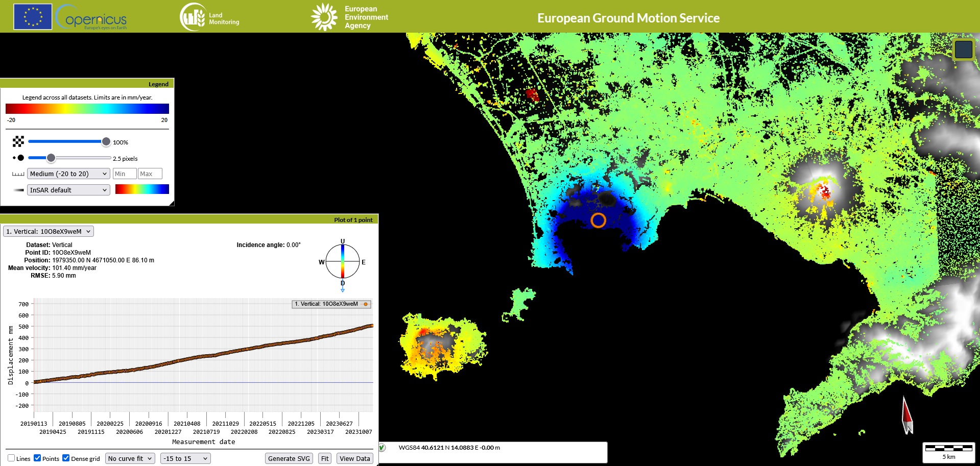Screen dimensions: 980x466
Task: Enable the Lines checkbox
Action: pyautogui.click(x=11, y=458)
